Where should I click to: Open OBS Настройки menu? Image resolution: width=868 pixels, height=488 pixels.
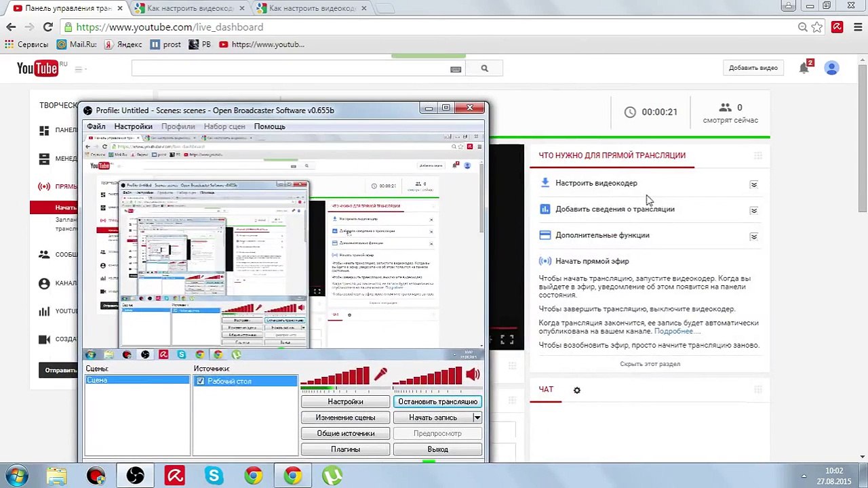(x=133, y=126)
